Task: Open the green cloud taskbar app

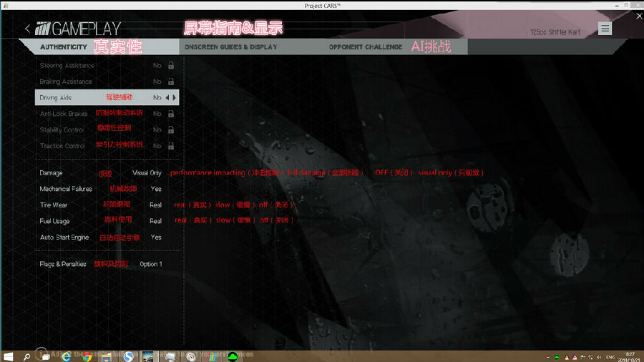Action: [x=233, y=357]
